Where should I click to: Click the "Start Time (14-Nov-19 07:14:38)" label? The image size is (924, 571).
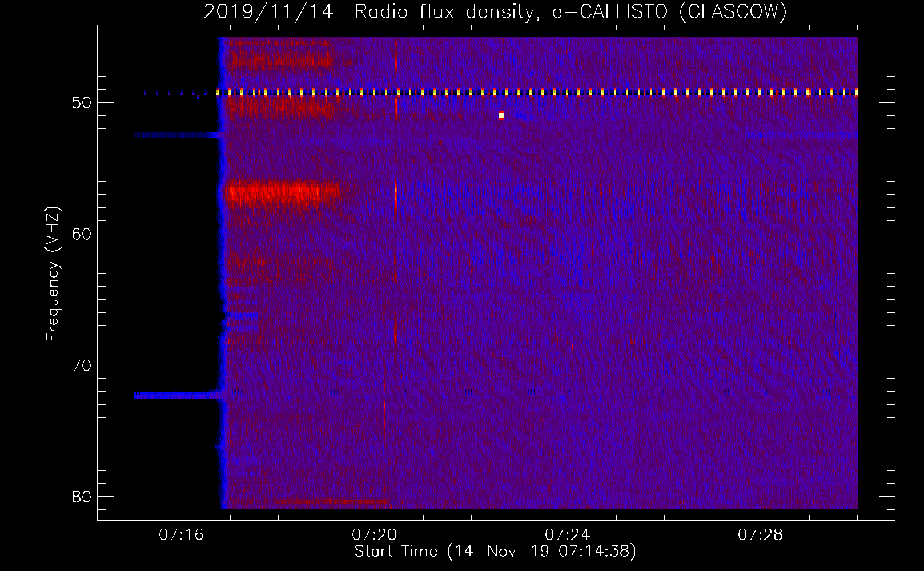(x=495, y=552)
